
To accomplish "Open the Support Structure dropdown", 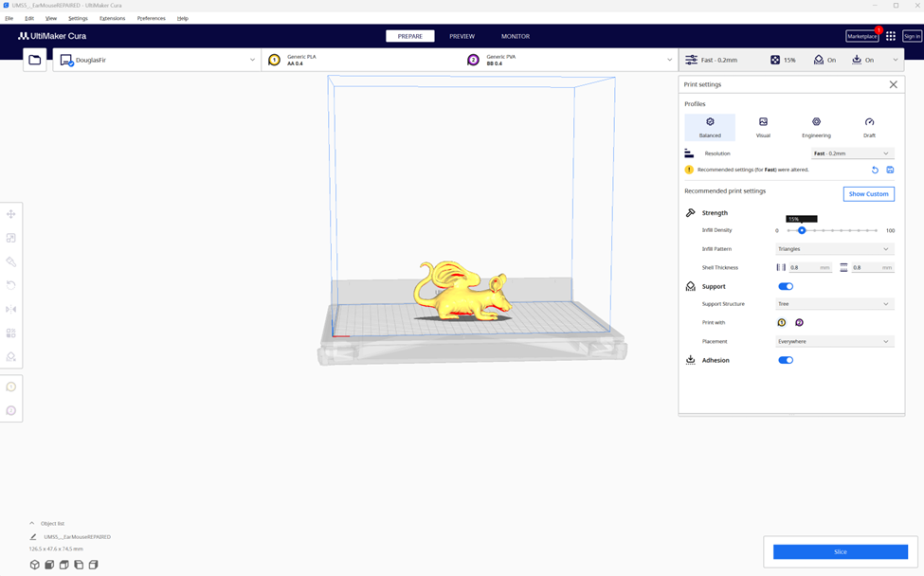I will coord(834,304).
